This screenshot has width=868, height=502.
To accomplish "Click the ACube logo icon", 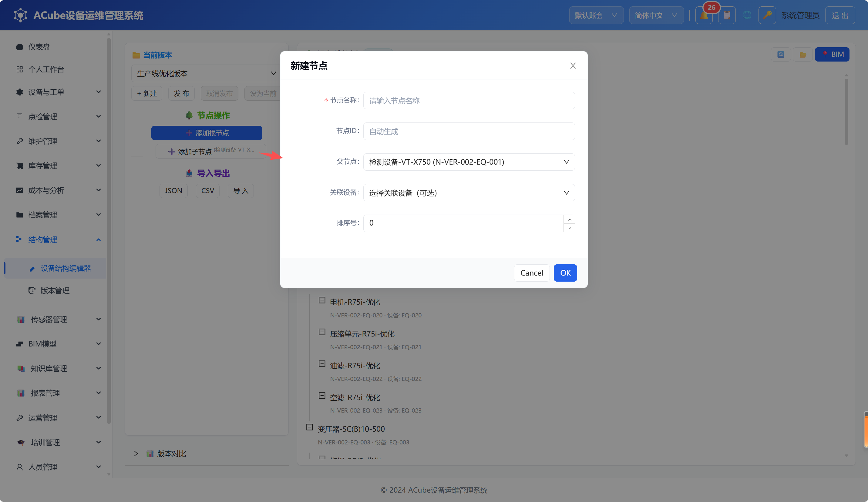I will coord(20,15).
